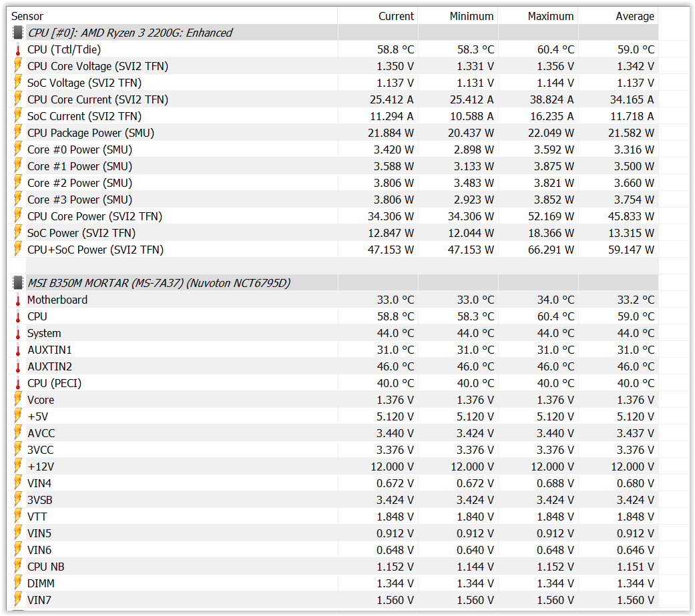
Task: Click the Average column header
Action: pos(635,16)
